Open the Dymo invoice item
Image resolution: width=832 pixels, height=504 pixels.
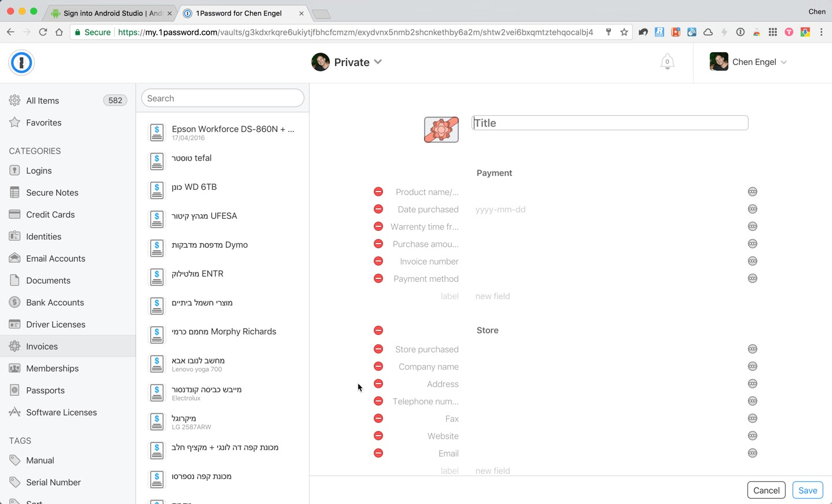click(223, 248)
